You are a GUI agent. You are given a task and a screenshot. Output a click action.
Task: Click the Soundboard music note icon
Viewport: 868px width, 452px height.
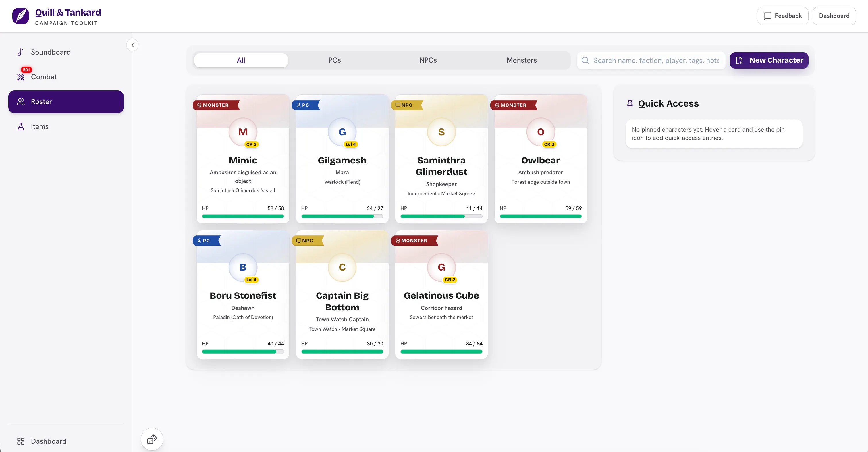coord(21,52)
